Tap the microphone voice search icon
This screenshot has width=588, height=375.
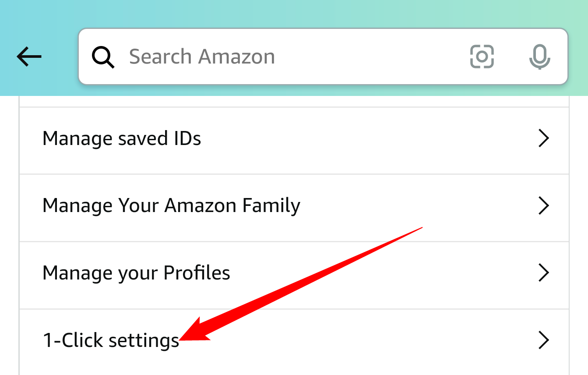[x=539, y=57]
